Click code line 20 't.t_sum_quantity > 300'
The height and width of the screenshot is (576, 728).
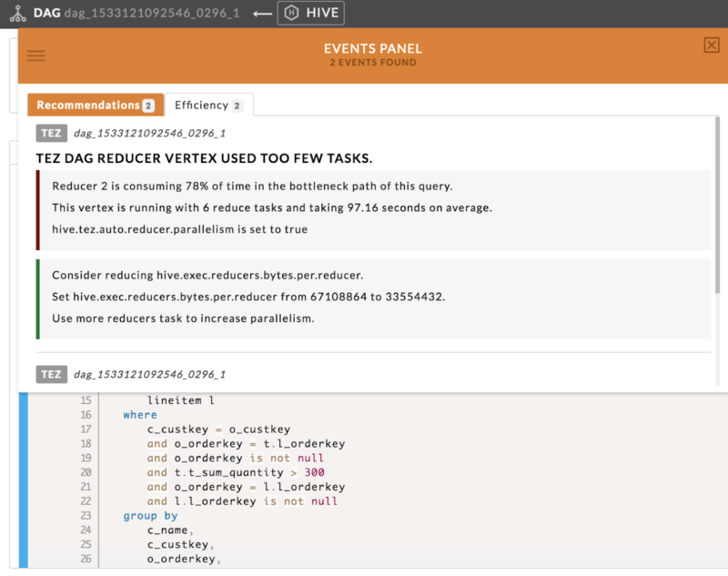point(249,472)
